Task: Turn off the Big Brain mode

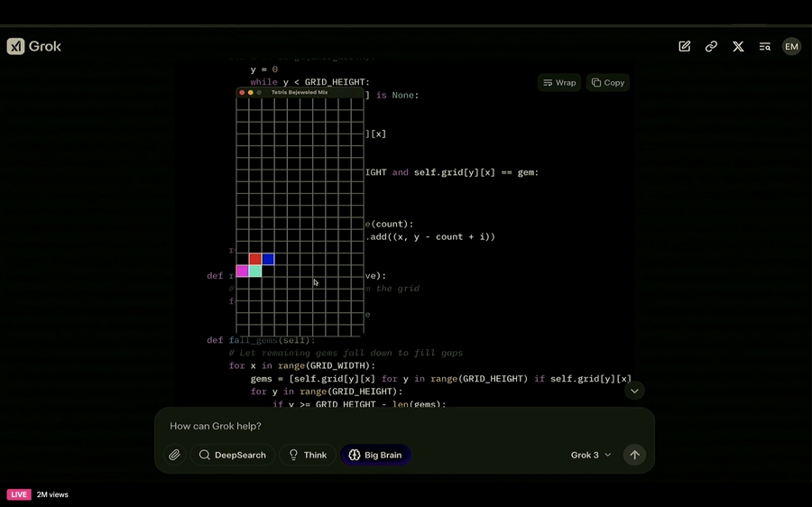Action: 375,455
